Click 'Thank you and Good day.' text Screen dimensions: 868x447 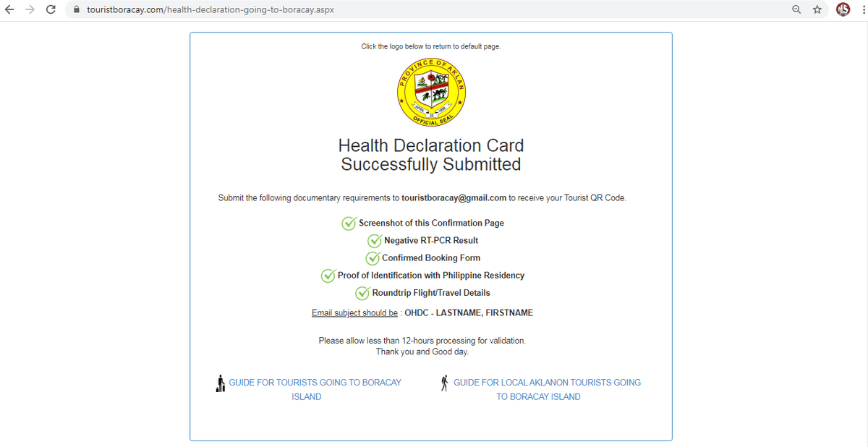(x=422, y=352)
